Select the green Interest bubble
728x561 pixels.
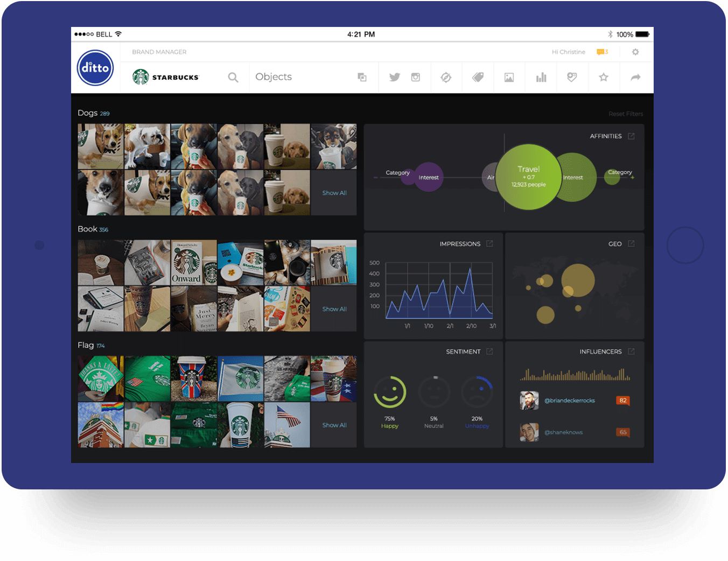[579, 177]
